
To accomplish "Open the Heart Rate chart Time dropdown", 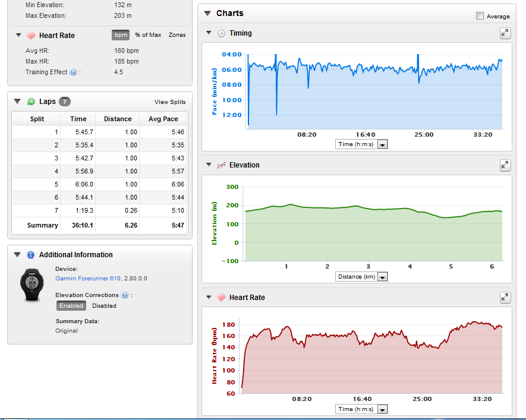I will point(382,409).
